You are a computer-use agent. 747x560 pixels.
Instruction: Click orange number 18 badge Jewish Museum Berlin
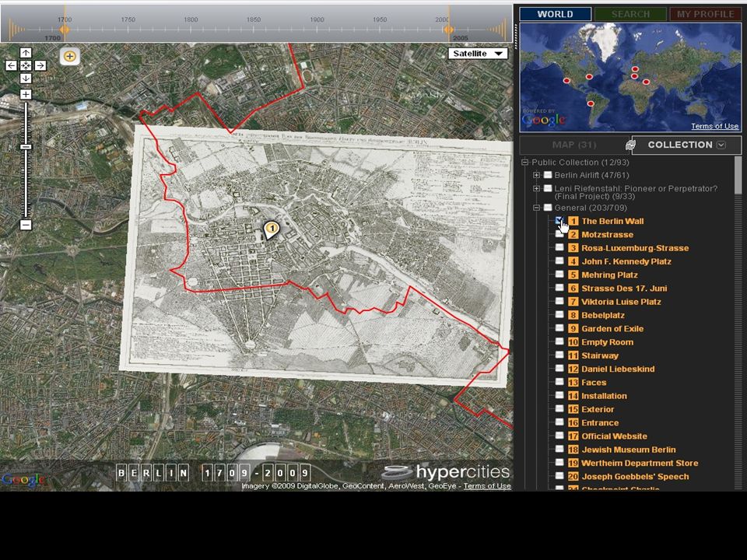point(573,450)
